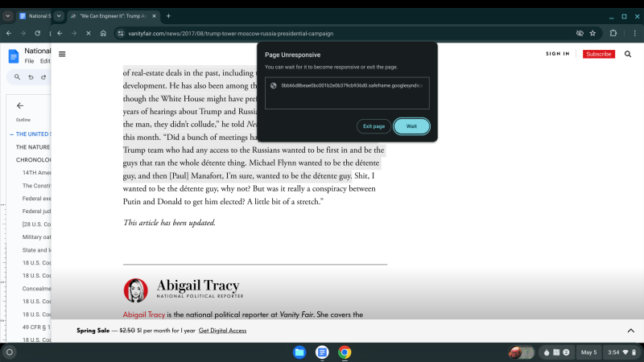Open the tab search dropdown at far left
This screenshot has width=644, height=362.
coord(8,16)
